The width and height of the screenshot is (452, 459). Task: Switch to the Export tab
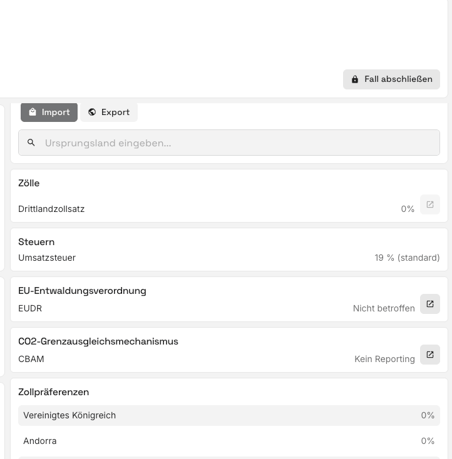(x=109, y=112)
